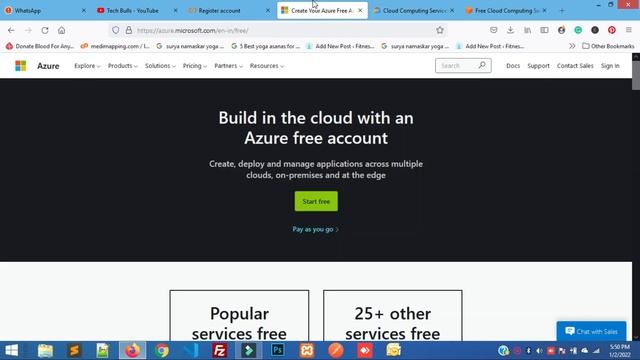This screenshot has height=360, width=640.
Task: Open the Pinterest extension icon
Action: pos(611,30)
